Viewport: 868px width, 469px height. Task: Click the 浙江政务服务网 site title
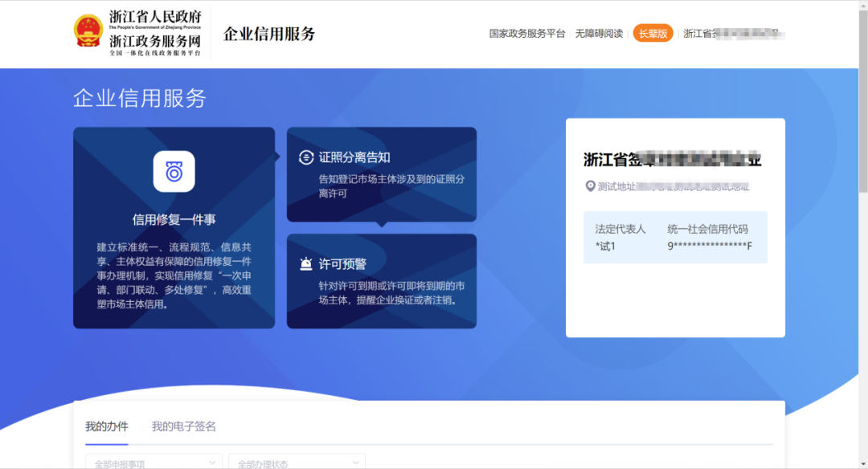(x=155, y=41)
